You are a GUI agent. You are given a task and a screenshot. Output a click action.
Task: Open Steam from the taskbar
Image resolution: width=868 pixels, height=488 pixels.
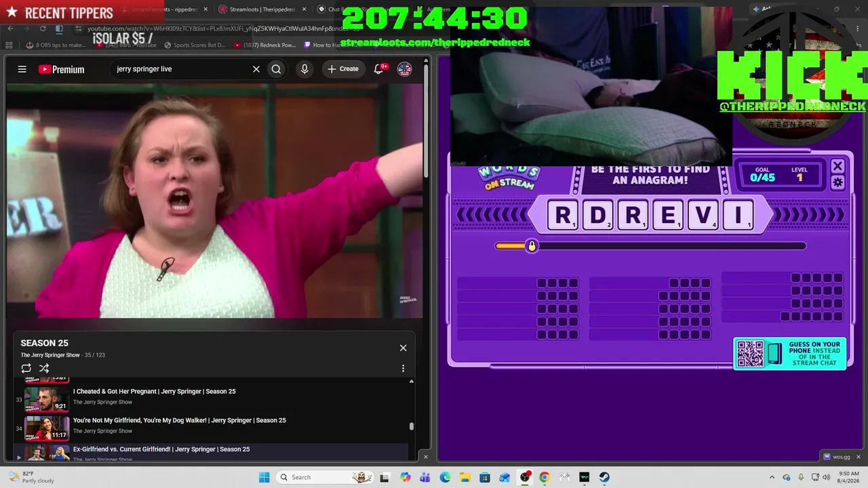604,477
